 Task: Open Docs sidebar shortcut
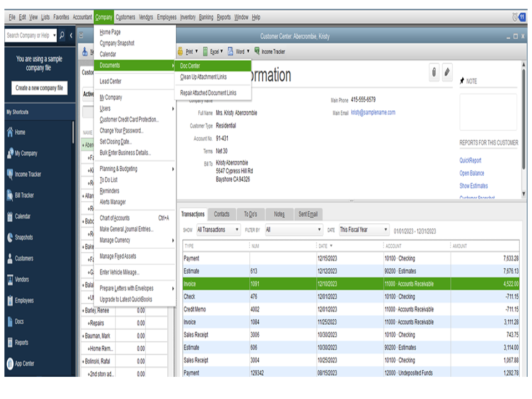16,321
